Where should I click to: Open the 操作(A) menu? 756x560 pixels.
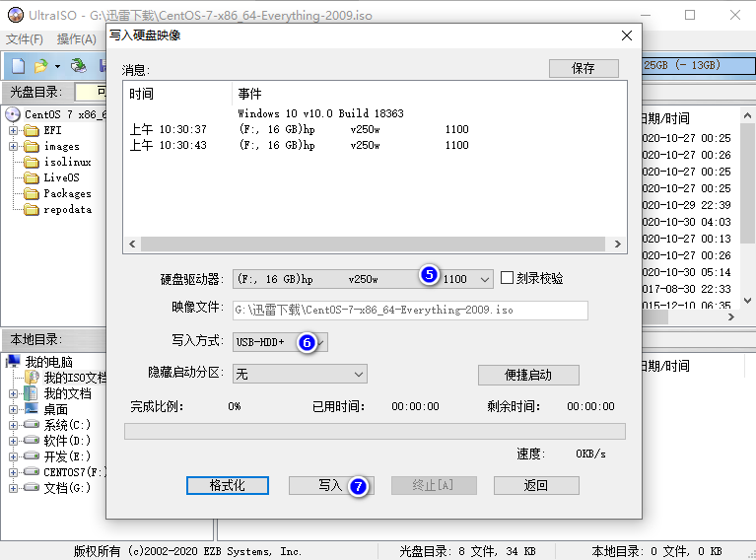coord(76,39)
